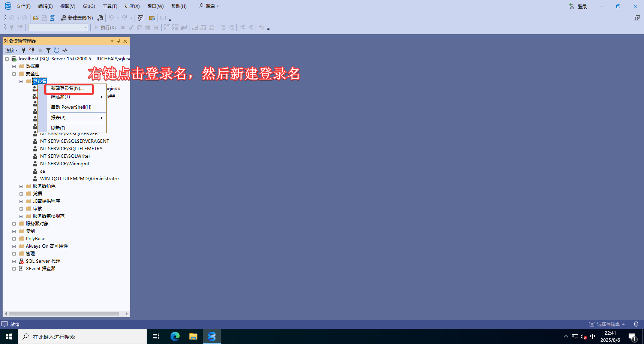Select WIN-QOTTULEM2MD\Administrator login
The height and width of the screenshot is (344, 644).
tap(79, 179)
